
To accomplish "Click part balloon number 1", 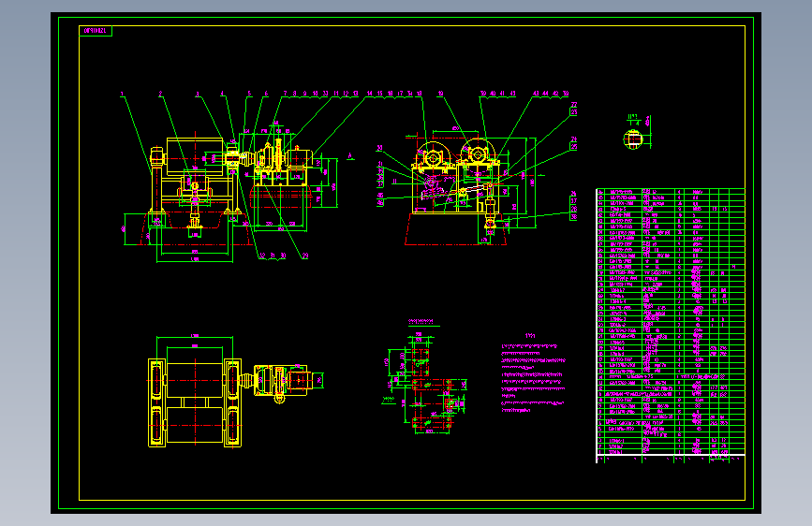I will pos(122,95).
